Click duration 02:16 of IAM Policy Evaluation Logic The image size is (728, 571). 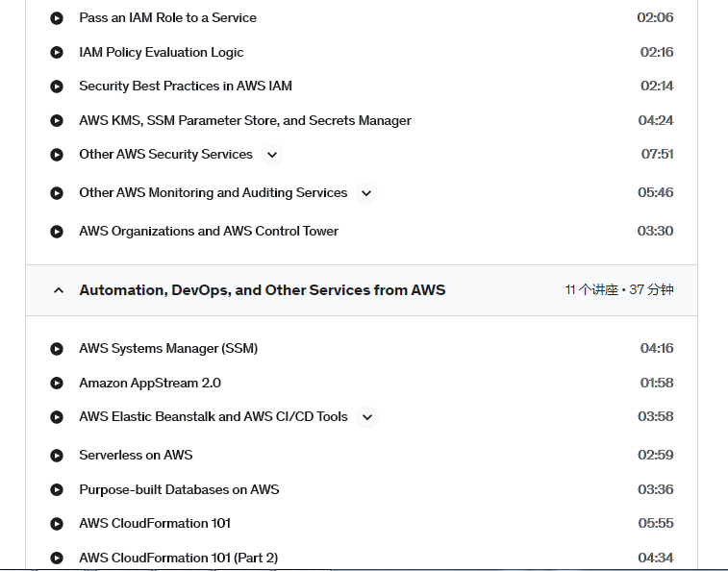coord(657,52)
